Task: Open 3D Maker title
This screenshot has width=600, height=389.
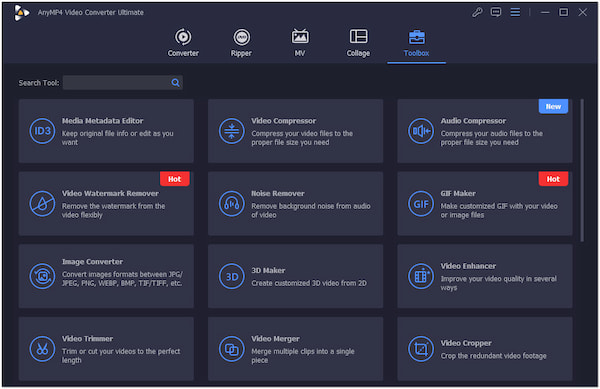Action: point(268,270)
